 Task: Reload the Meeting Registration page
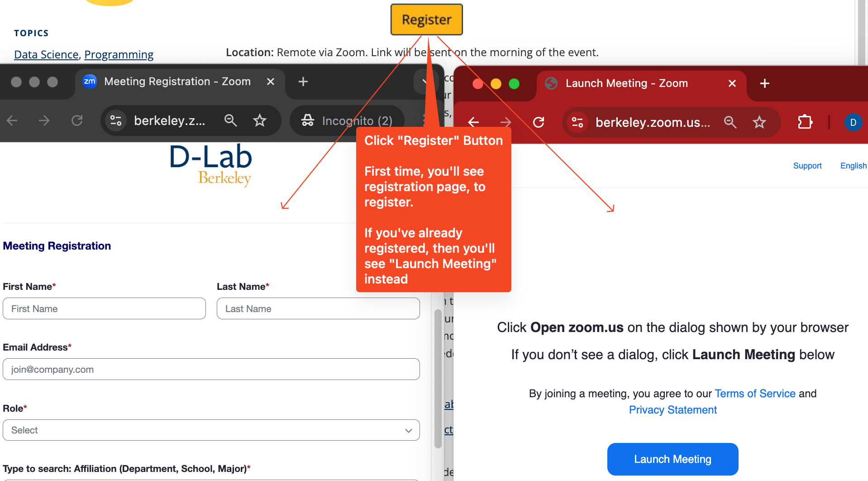coord(77,120)
